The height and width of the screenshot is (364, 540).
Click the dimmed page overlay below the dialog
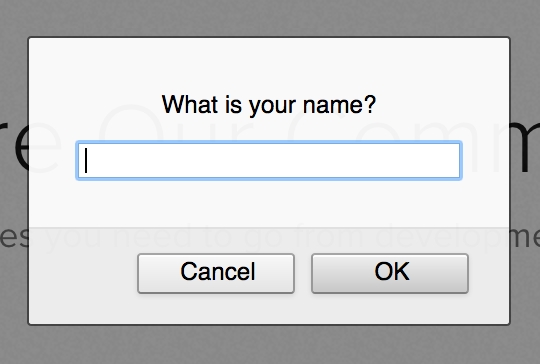coord(270,344)
